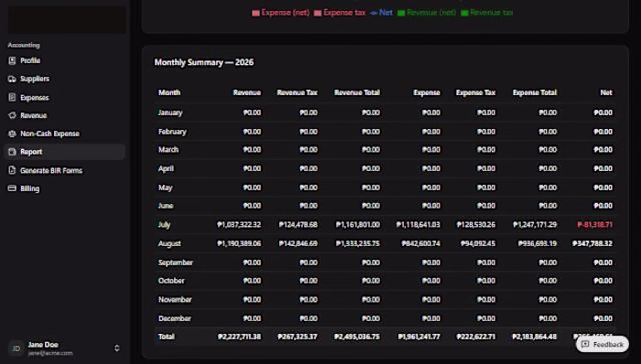Click July expense total ₱1,247,171.29
Screen dimensions: 641x364
[x=535, y=225]
